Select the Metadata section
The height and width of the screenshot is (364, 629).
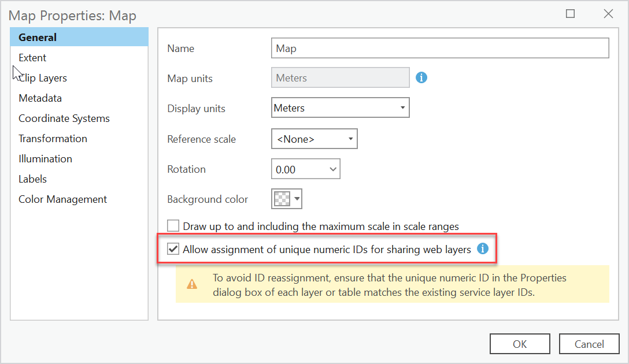[40, 98]
